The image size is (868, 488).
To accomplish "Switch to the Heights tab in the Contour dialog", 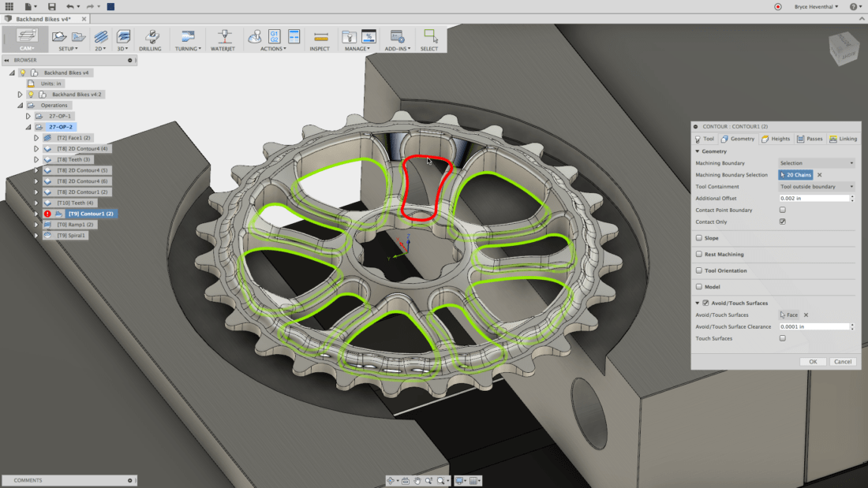I will (776, 138).
